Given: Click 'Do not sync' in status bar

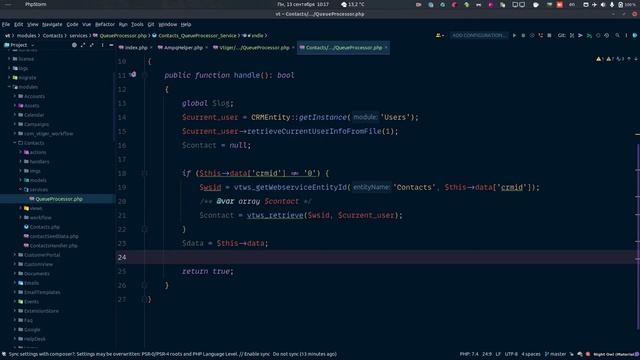Looking at the screenshot, I should 286,354.
